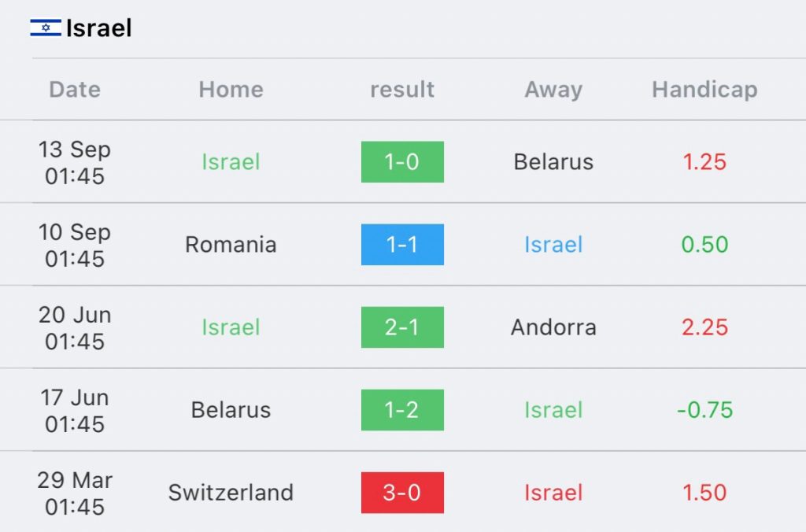Screen dimensions: 806x532
Task: Select the 1.25 handicap value
Action: [x=704, y=162]
